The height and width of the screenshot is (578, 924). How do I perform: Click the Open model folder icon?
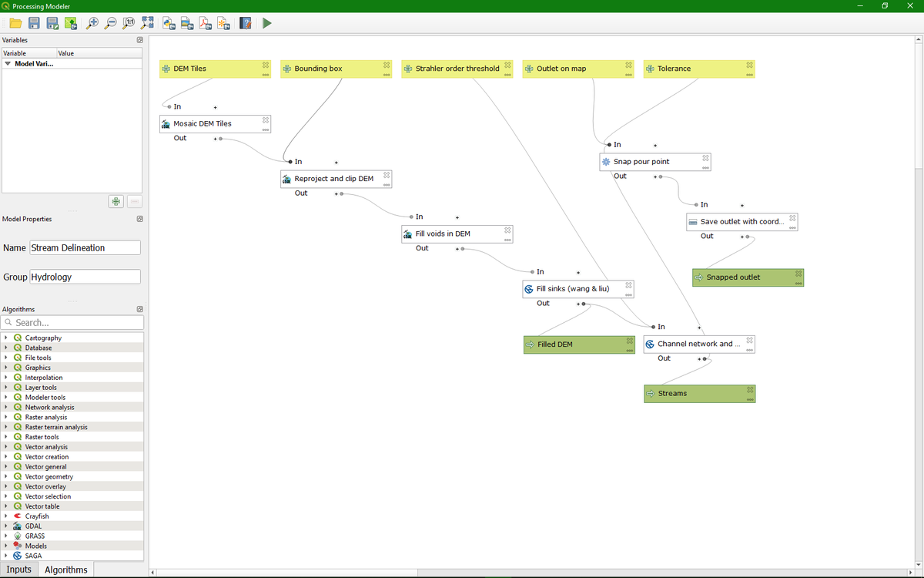(15, 23)
